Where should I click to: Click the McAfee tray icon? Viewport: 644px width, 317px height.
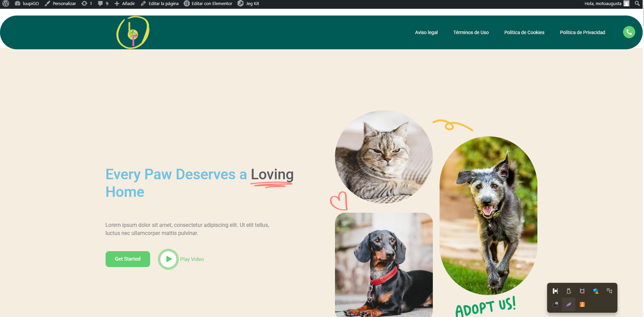[x=582, y=291]
